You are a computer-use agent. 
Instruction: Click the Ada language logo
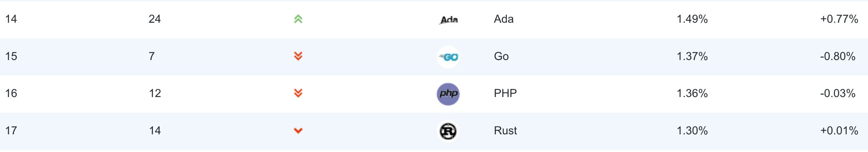[449, 20]
